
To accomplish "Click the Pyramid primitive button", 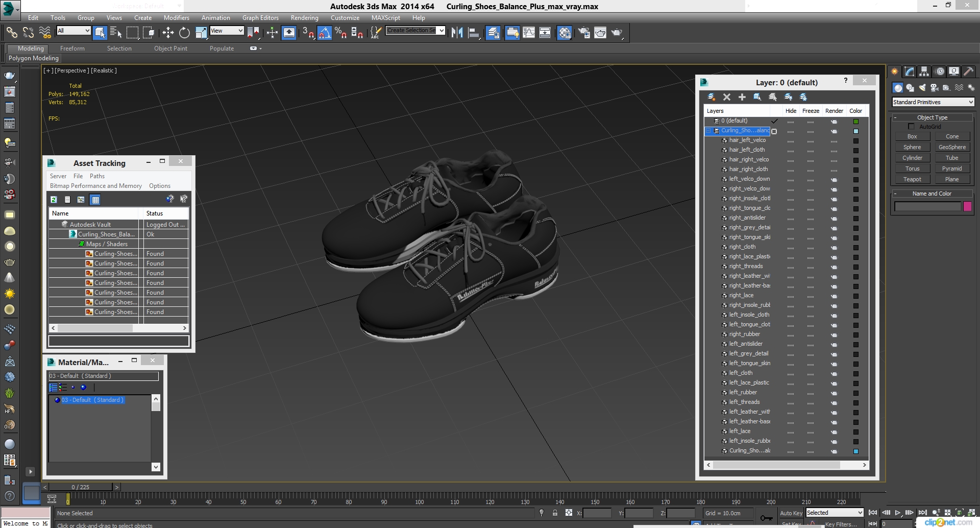I will [x=952, y=169].
